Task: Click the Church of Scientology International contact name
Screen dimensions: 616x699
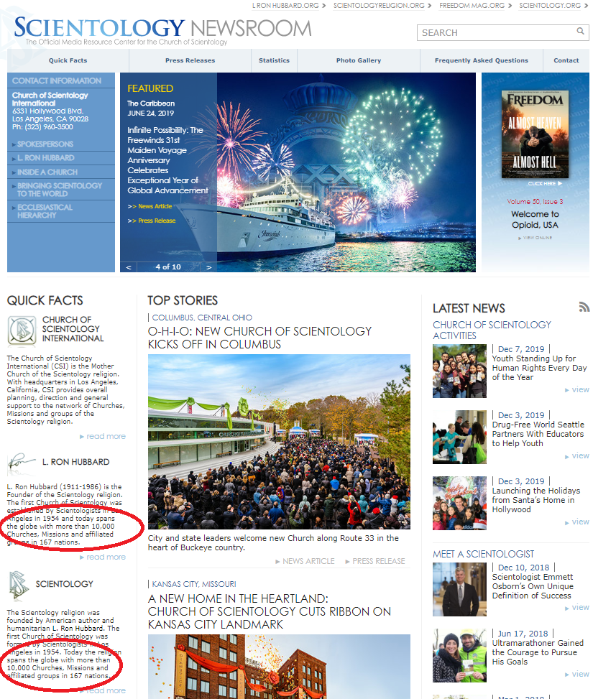Action: click(50, 99)
